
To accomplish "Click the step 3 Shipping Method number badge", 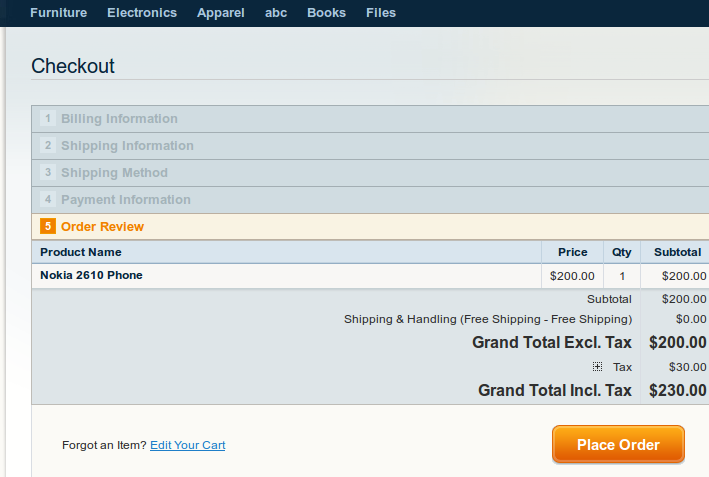I will [48, 172].
